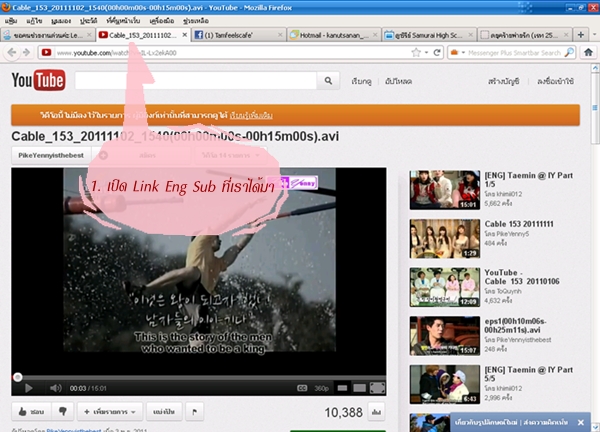
Task: Open a new tab with plus button
Action: coord(580,35)
